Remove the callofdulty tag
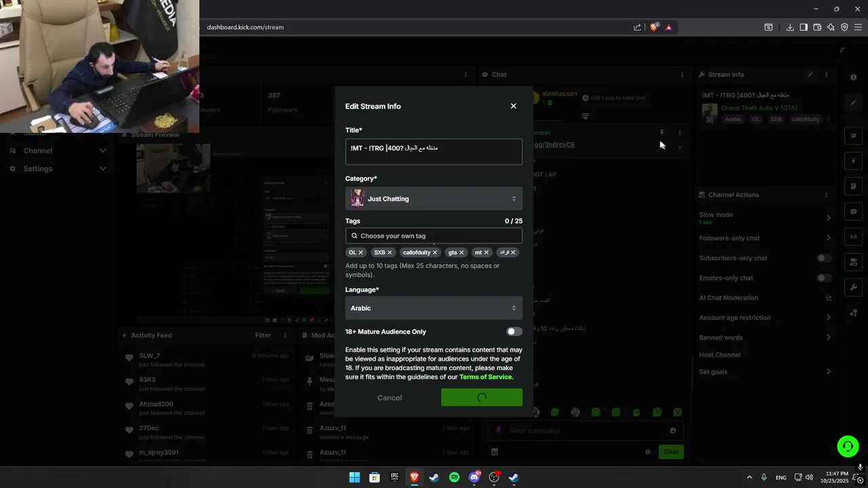Viewport: 868px width, 488px height. (x=435, y=252)
